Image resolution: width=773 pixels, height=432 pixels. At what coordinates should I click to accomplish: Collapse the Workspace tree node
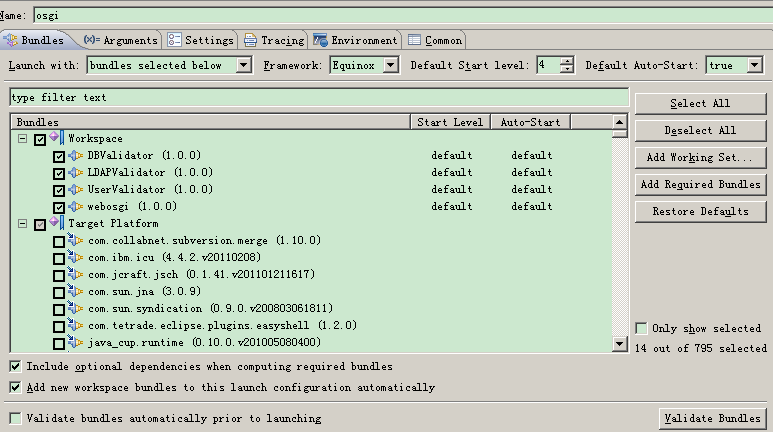tap(22, 139)
